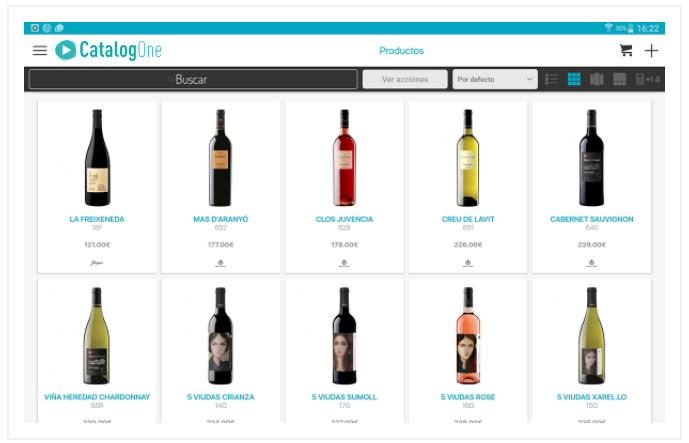
Task: Click the CatalogOne logo
Action: 108,50
